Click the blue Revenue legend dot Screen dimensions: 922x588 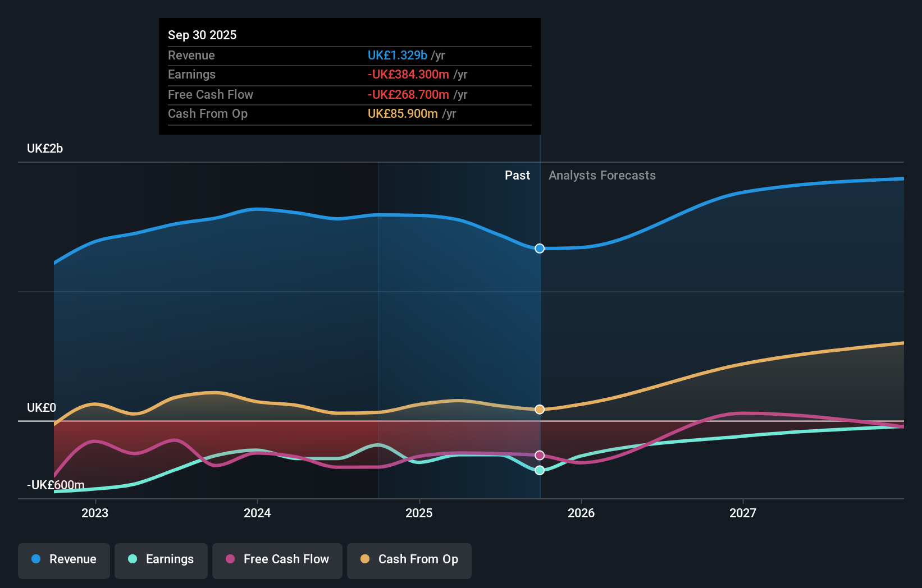point(36,559)
